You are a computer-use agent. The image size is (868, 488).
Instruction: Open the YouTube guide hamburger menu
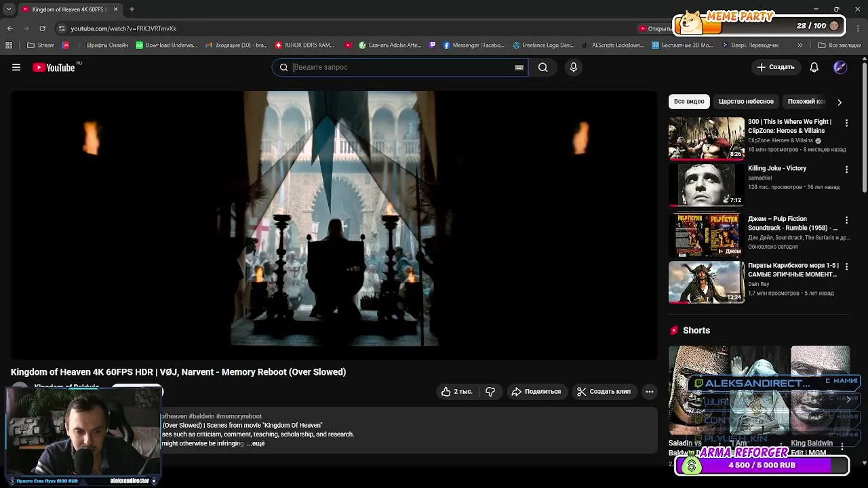pos(16,67)
